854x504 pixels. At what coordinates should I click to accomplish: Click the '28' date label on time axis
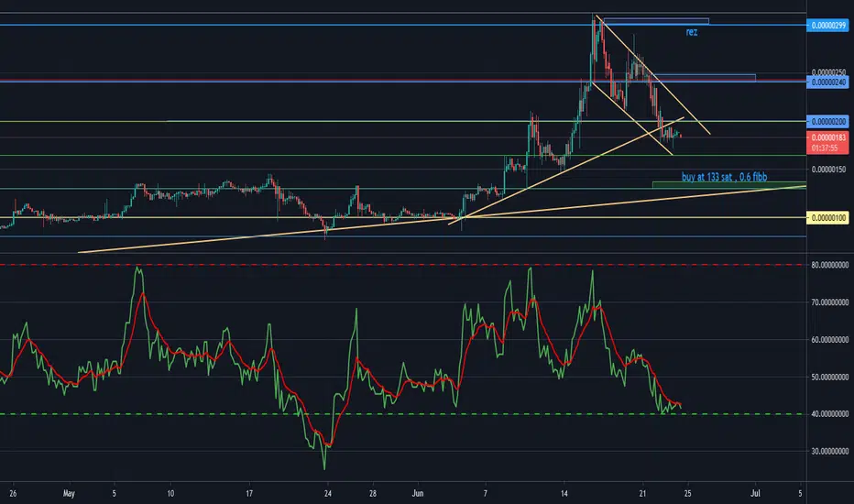pyautogui.click(x=373, y=494)
